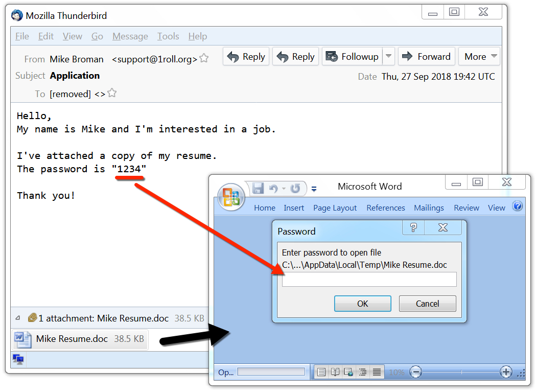This screenshot has width=536, height=392.
Task: Click the opening progress bar in Word
Action: (x=271, y=372)
